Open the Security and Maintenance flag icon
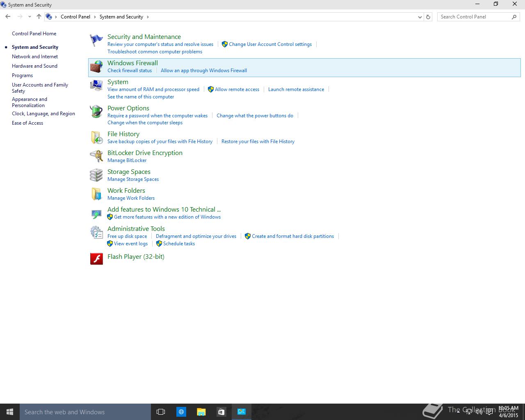Viewport: 525px width, 420px height. click(x=96, y=40)
